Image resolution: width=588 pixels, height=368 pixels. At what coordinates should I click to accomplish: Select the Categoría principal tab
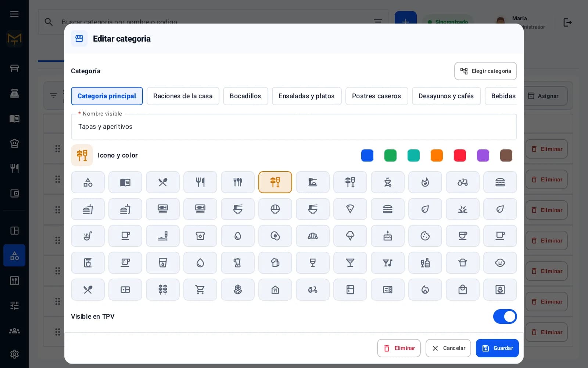click(x=107, y=96)
